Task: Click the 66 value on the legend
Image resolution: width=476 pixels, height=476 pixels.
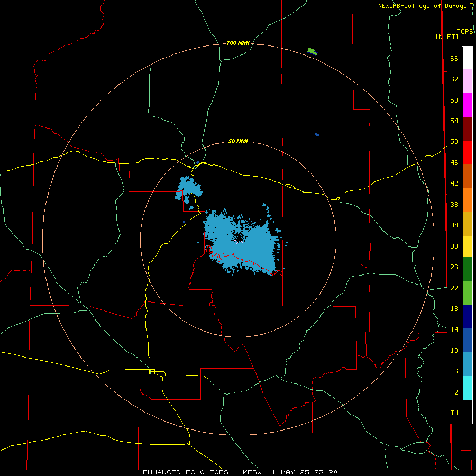Action: coord(454,58)
